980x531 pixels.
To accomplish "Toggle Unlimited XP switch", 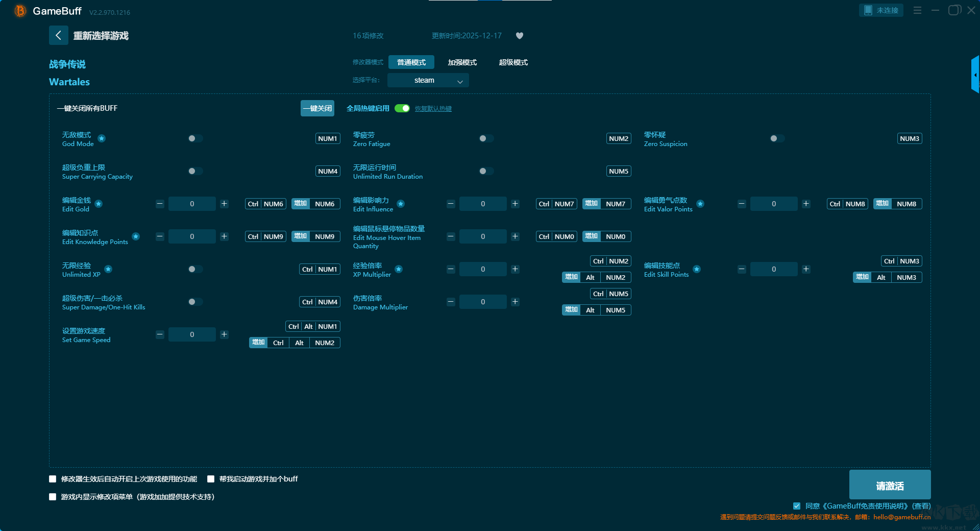I will [195, 269].
